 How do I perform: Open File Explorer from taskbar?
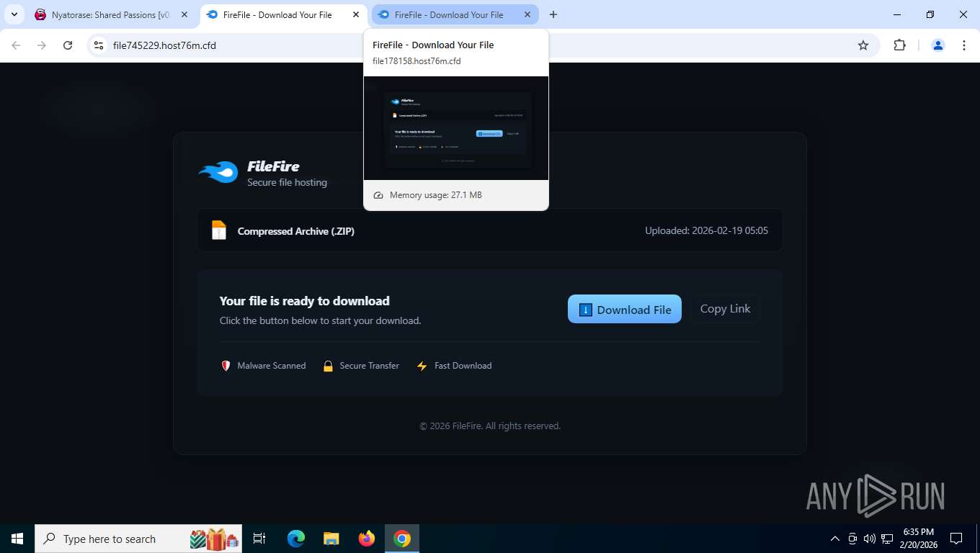point(331,539)
